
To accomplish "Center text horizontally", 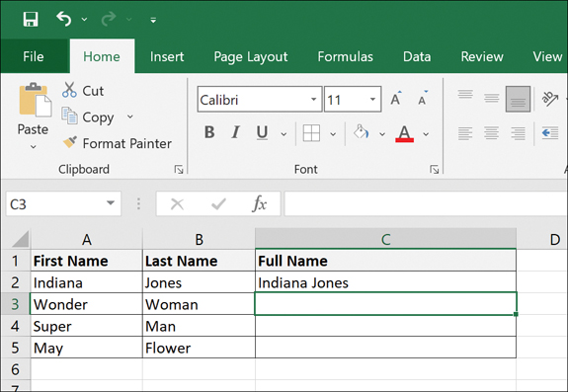I will click(492, 133).
